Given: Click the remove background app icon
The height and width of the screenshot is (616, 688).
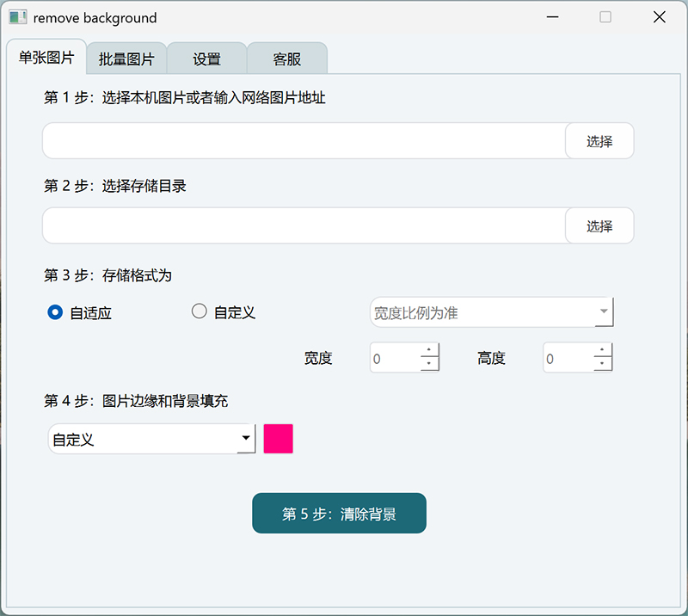Looking at the screenshot, I should [18, 17].
